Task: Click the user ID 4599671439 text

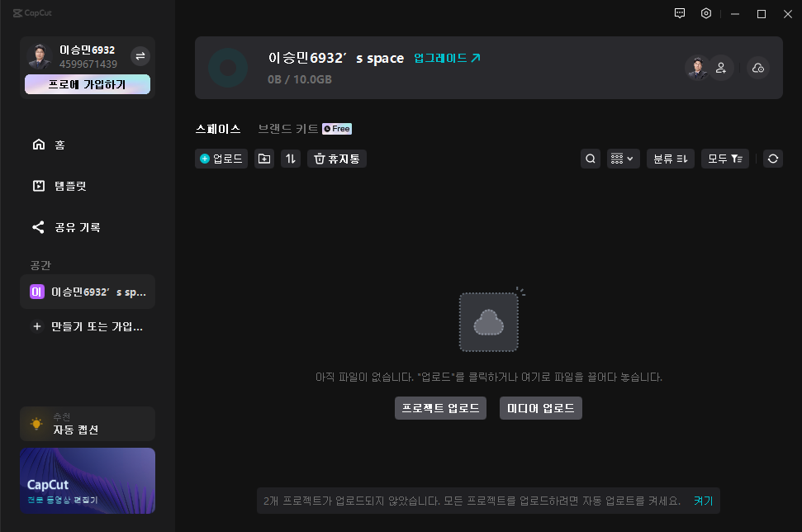Action: 88,64
